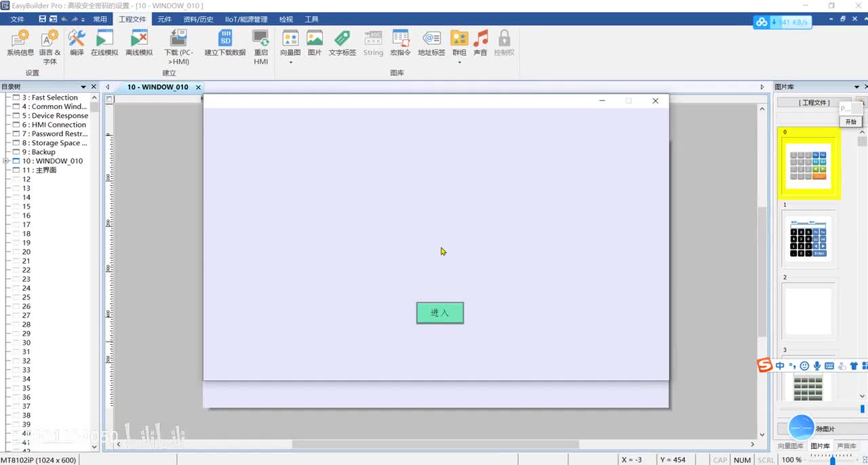Toggle checkbox of window 5 Device Response
Screen dimensions: 868x465
click(16, 116)
